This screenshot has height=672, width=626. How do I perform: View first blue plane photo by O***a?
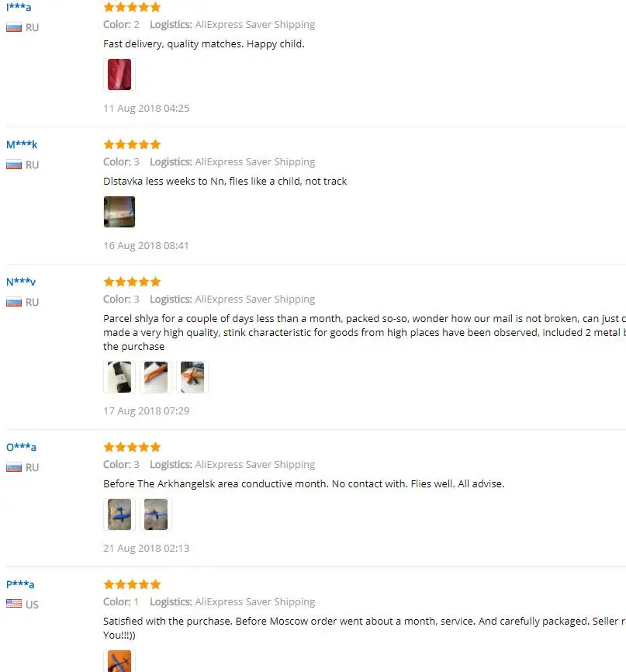(x=119, y=514)
